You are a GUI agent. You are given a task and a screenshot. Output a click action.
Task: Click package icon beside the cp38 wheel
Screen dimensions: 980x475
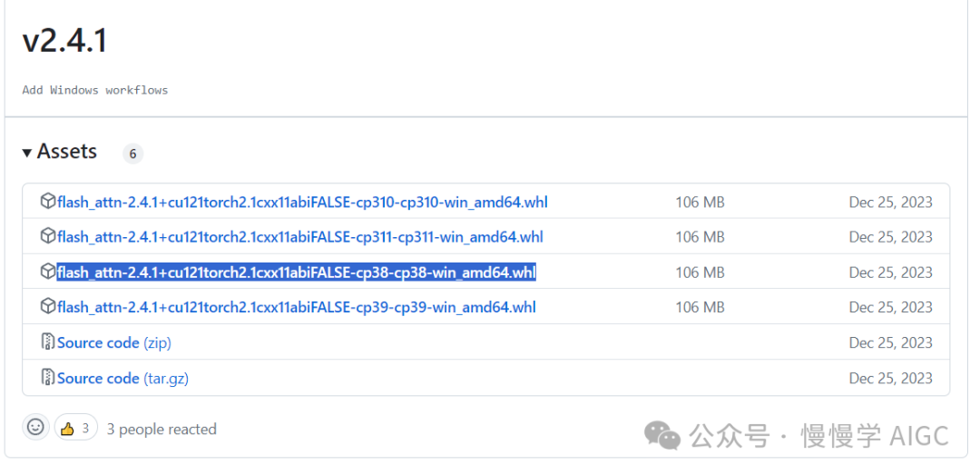point(48,272)
